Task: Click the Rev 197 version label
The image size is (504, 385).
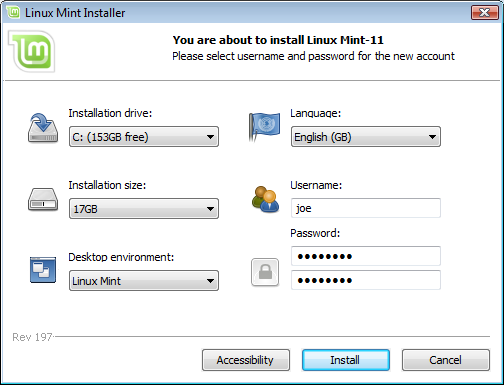Action: click(x=32, y=337)
